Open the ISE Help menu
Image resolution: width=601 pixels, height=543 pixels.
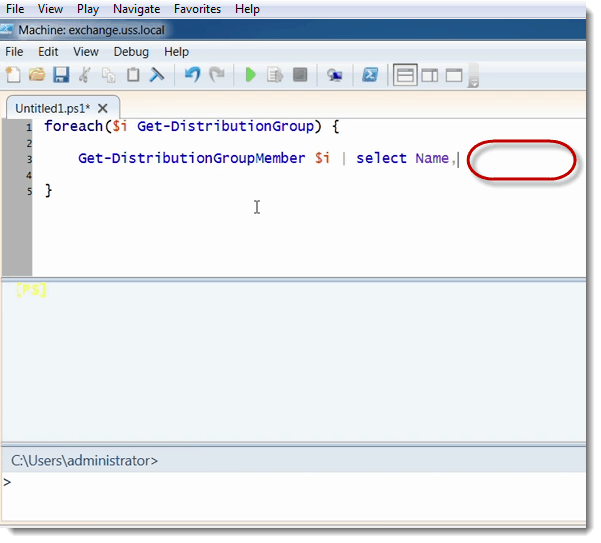pos(176,52)
